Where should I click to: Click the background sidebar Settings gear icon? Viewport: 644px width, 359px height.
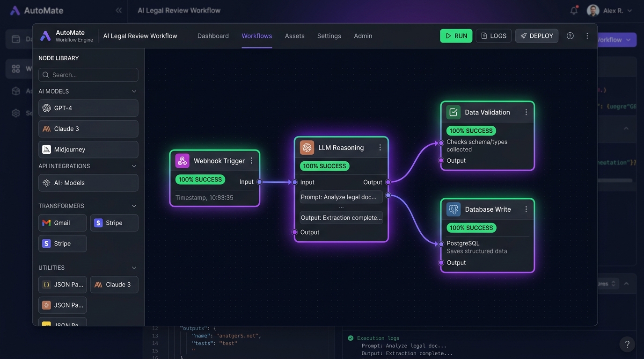coord(16,113)
